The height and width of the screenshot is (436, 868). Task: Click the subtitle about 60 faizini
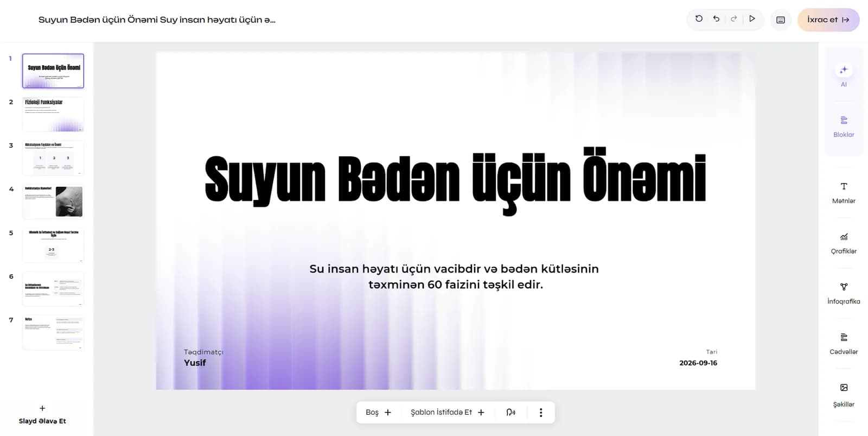[455, 276]
